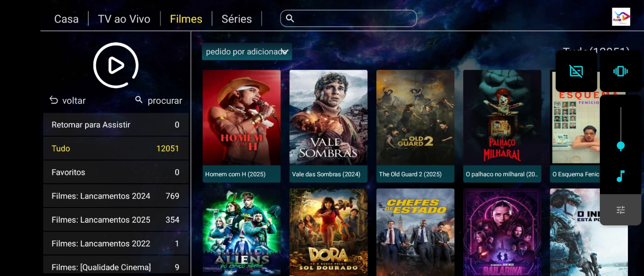Image resolution: width=644 pixels, height=276 pixels.
Task: Click the voltar back arrow icon
Action: 54,100
